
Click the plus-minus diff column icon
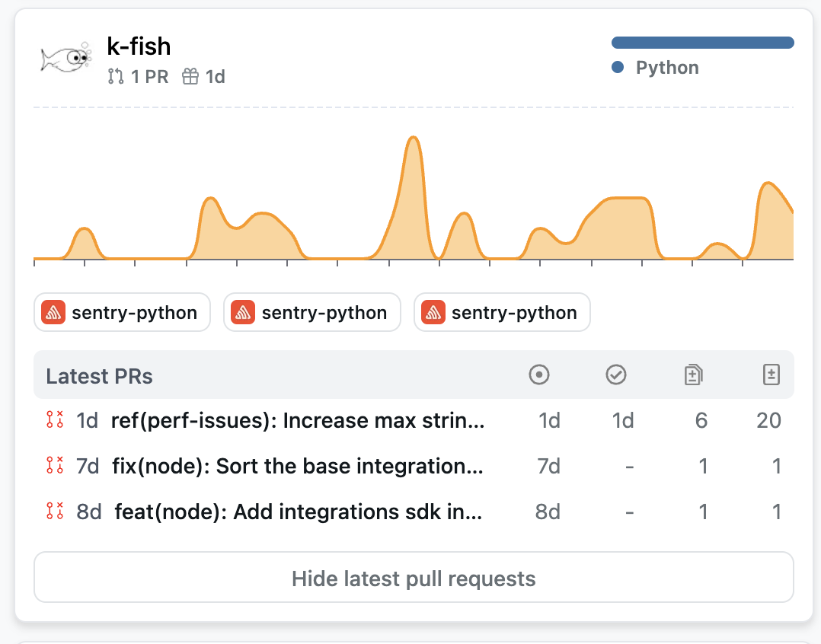coord(771,375)
